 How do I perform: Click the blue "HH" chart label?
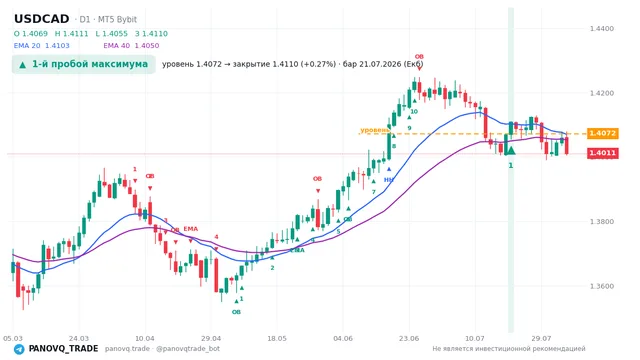coord(389,180)
